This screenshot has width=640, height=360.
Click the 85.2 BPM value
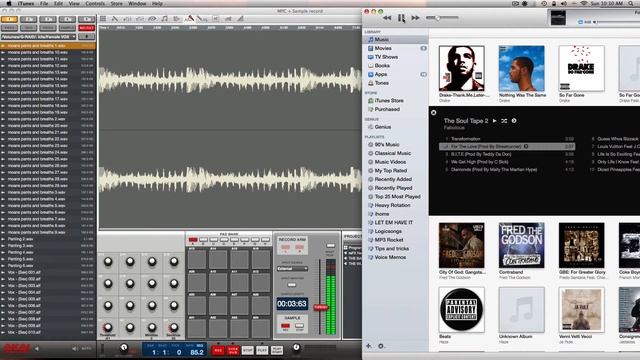[x=197, y=352]
